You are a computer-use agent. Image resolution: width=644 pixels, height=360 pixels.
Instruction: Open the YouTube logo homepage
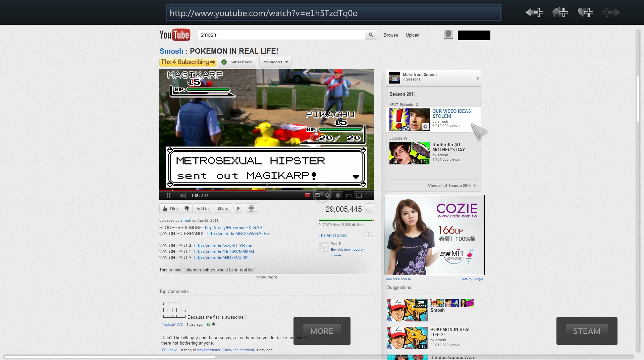[174, 35]
